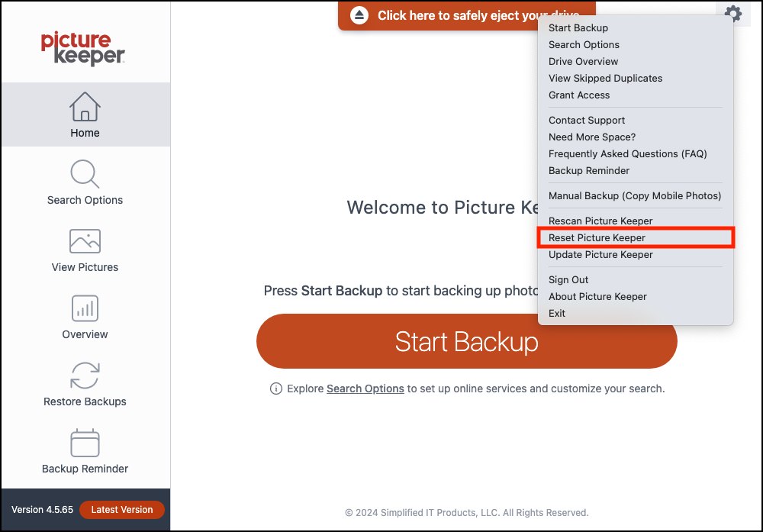Click the info icon beside Explore text
The width and height of the screenshot is (763, 532).
[x=276, y=389]
